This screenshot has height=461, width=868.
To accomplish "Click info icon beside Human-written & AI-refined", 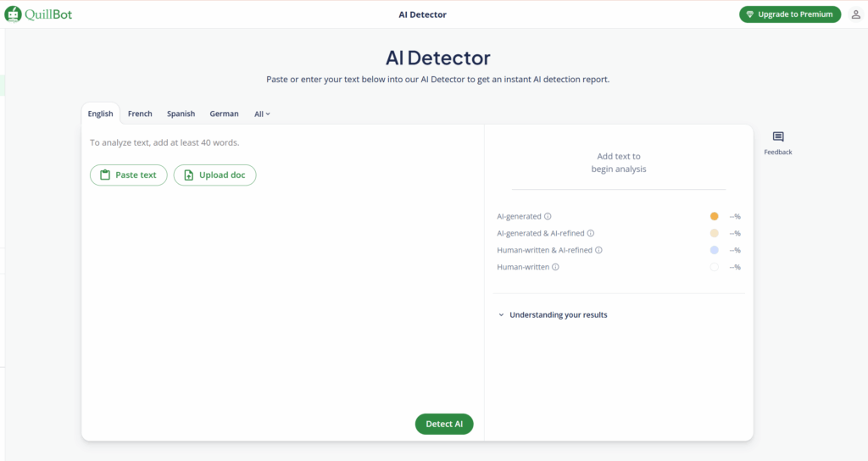I will point(598,250).
